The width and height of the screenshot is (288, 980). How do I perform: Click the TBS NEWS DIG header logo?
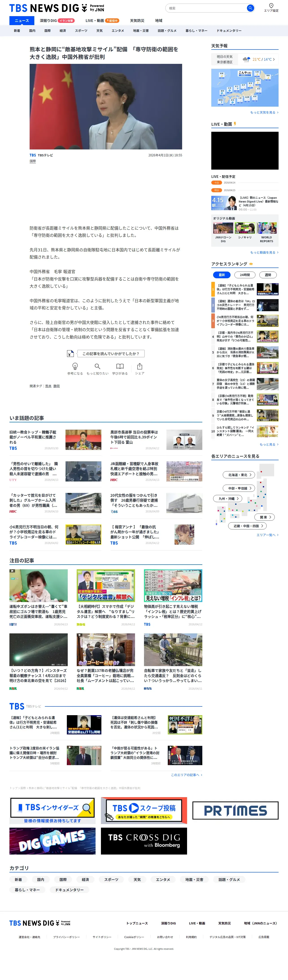pos(57,8)
